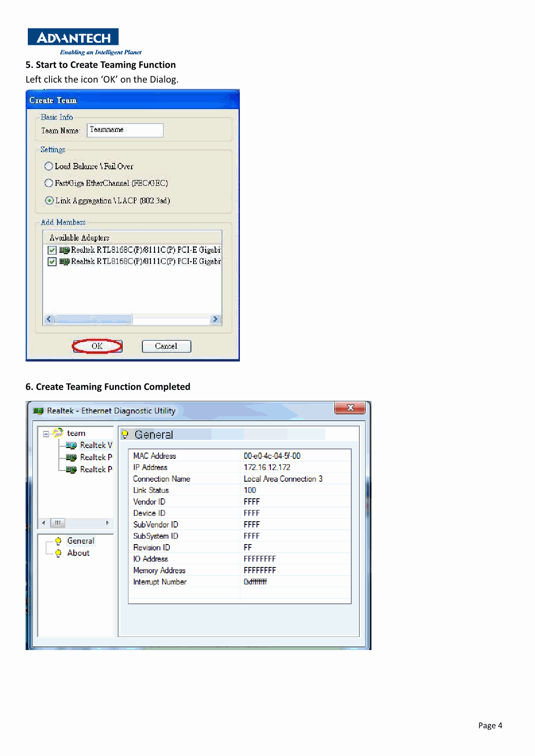
Task: Click the tree panel left scroll arrow
Action: click(x=44, y=523)
